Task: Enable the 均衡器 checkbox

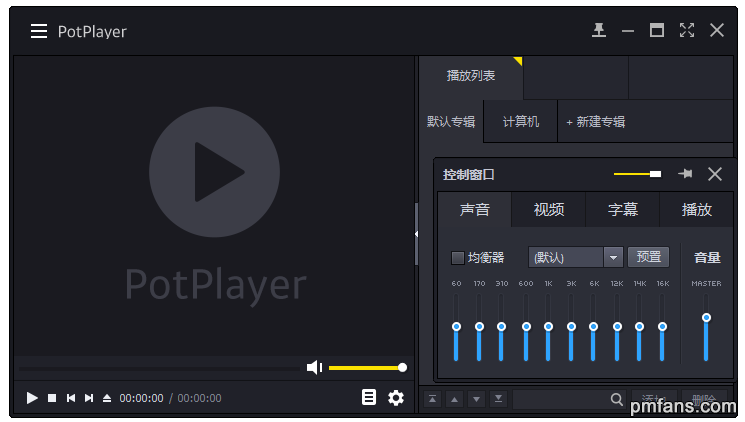Action: click(458, 258)
